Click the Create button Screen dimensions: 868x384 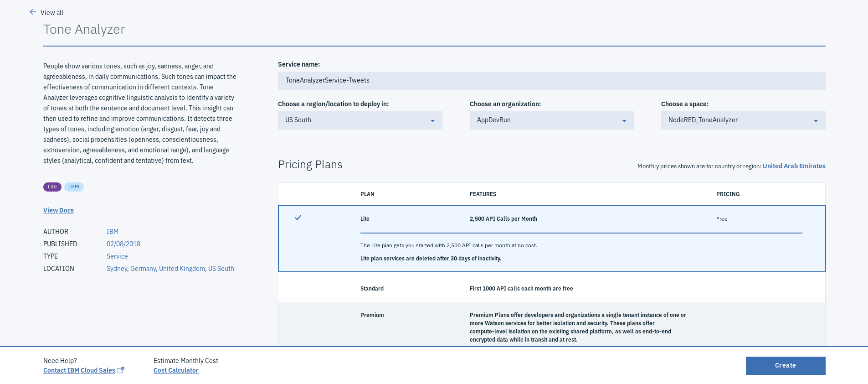coord(786,366)
